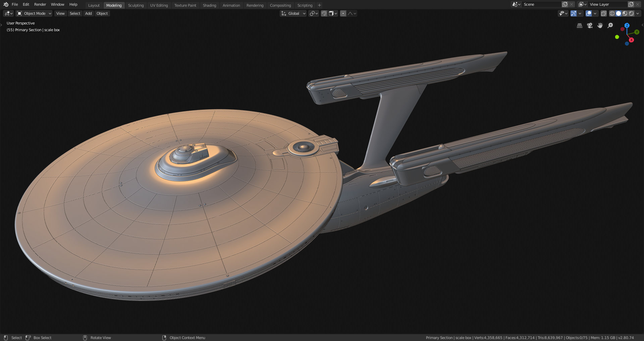Switch to the Modeling workspace tab
The image size is (644, 341).
(x=114, y=5)
